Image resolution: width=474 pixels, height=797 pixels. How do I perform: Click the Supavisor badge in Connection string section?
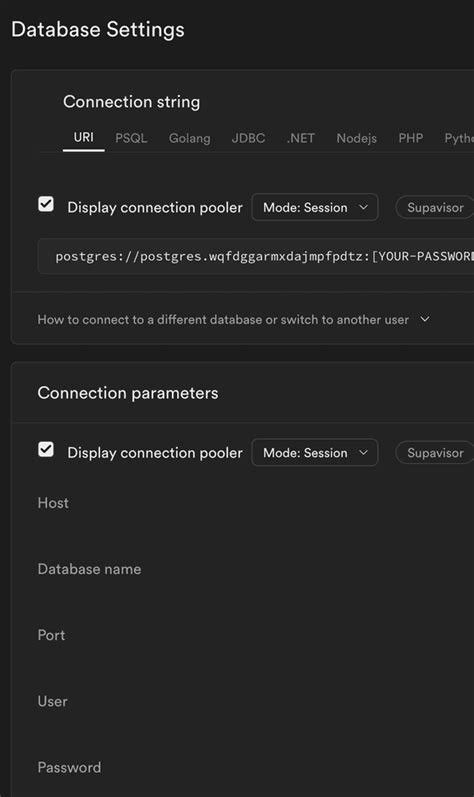(x=435, y=207)
